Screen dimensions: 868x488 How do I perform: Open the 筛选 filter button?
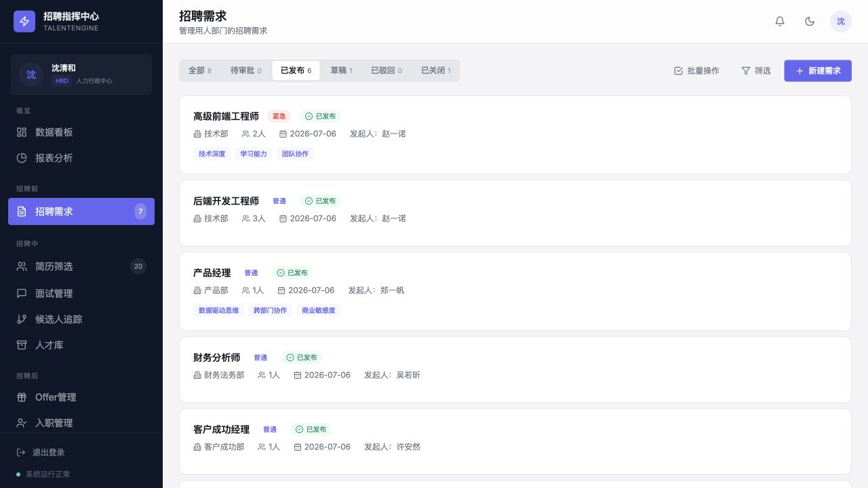[x=755, y=70]
